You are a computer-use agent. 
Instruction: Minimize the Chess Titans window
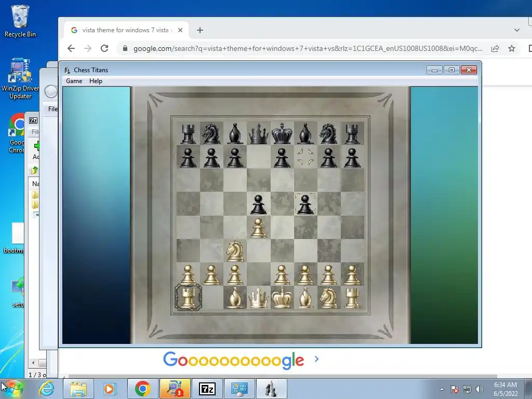[435, 70]
